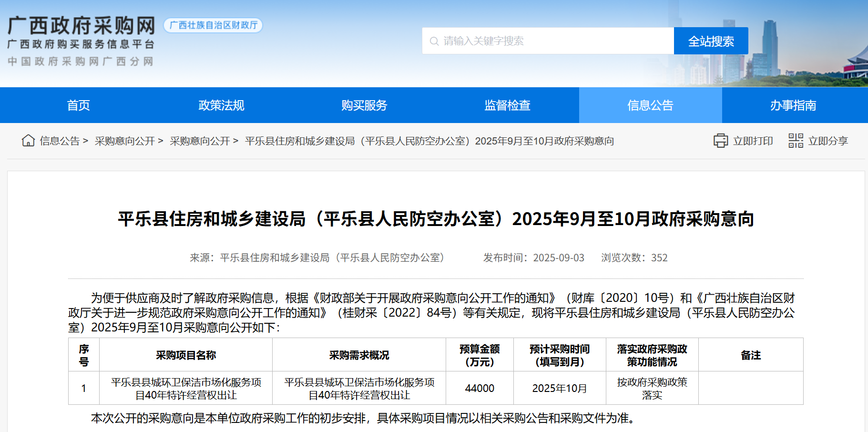868x432 pixels.
Task: Click the first 采购意向公开 breadcrumb link
Action: click(124, 141)
